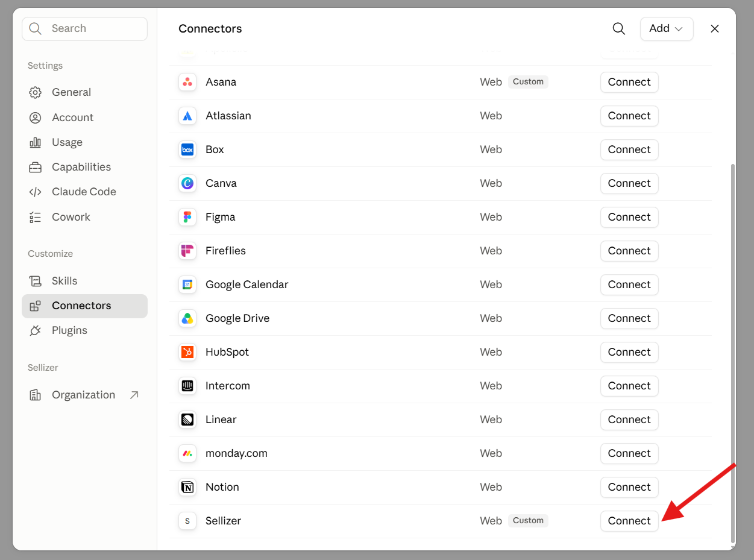The image size is (754, 560).
Task: Click the HubSpot logo icon
Action: (187, 352)
